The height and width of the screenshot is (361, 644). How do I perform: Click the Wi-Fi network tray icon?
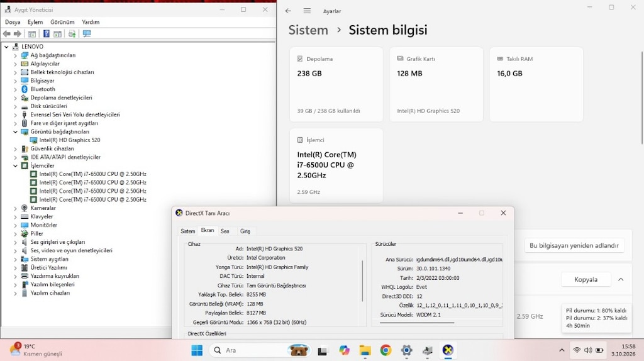point(577,350)
